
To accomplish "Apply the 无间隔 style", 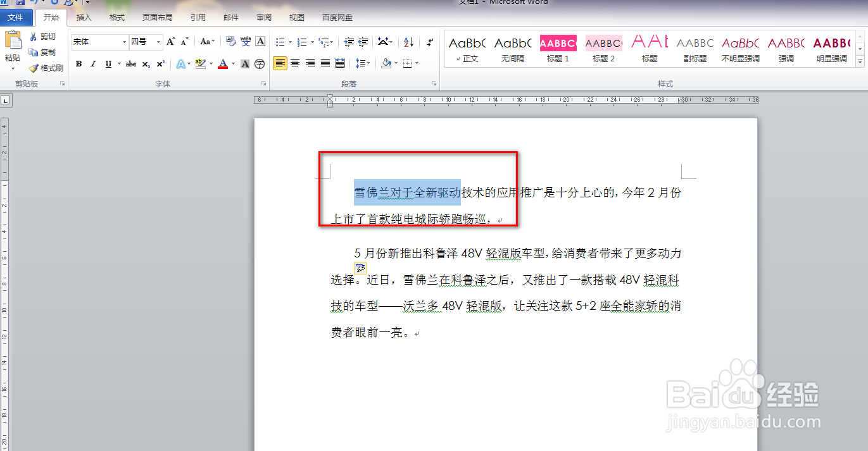I will tap(513, 49).
